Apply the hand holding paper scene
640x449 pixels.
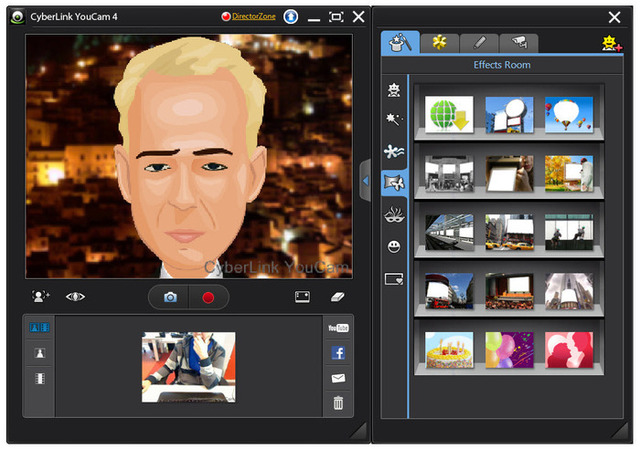click(x=509, y=173)
